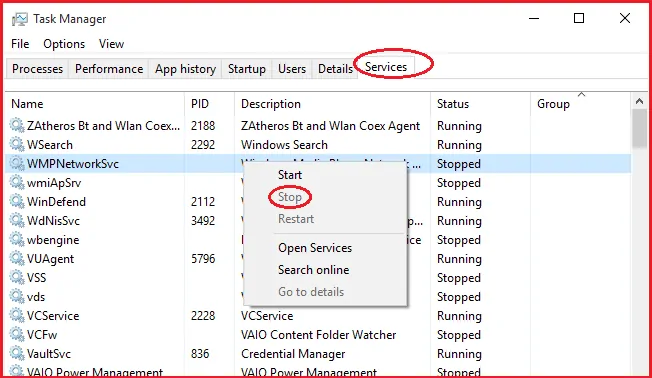Viewport: 652px width, 378px height.
Task: Switch to the Performance tab
Action: 109,69
